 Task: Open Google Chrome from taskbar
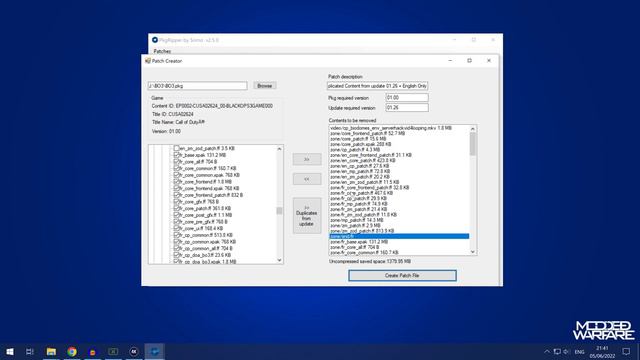pyautogui.click(x=72, y=351)
